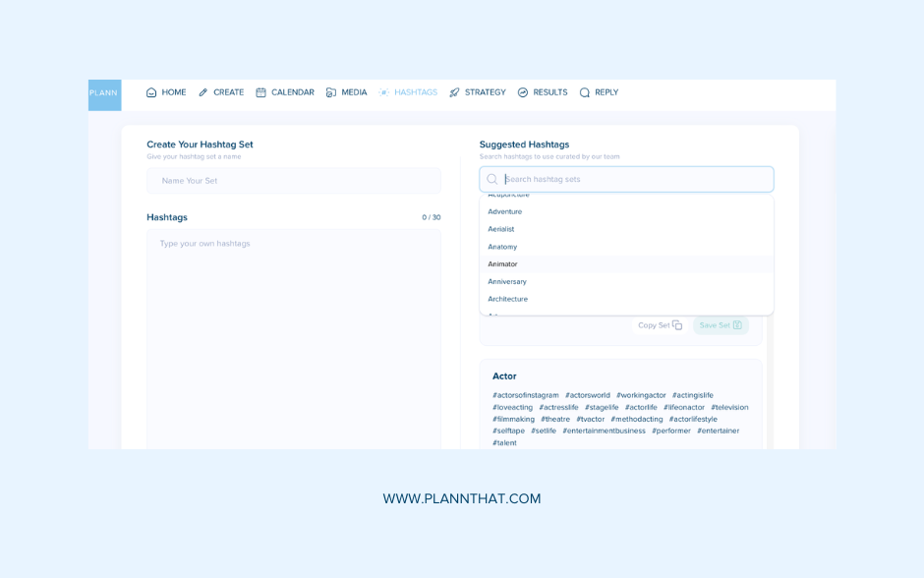Focus the Name Your Set field
Screen dimensions: 924x578
294,181
